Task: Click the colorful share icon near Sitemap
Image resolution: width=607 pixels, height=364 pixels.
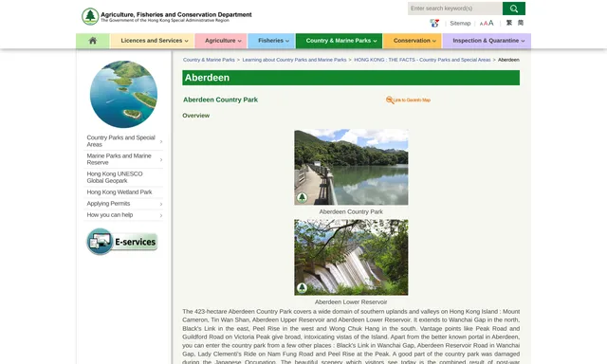Action: click(434, 23)
